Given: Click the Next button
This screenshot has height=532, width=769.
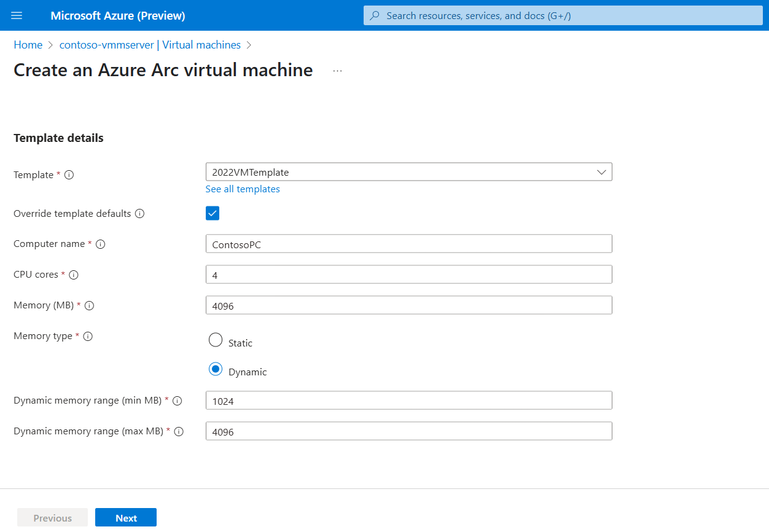Looking at the screenshot, I should coord(126,518).
